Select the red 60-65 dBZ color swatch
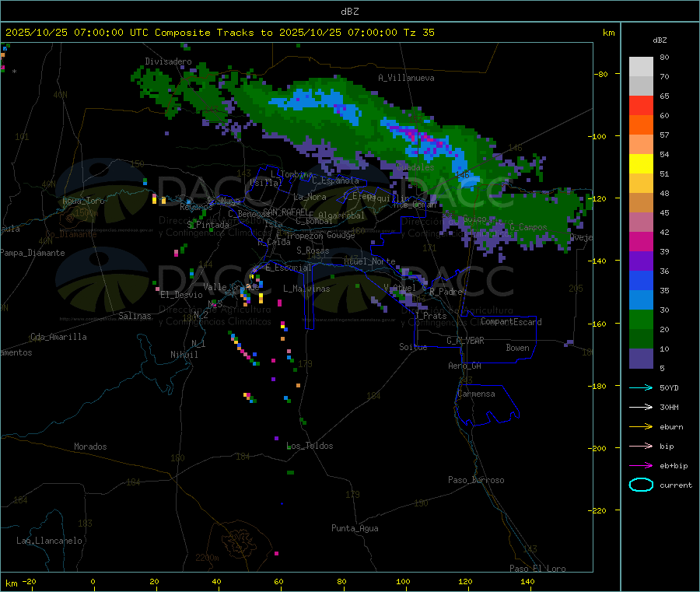 (641, 105)
